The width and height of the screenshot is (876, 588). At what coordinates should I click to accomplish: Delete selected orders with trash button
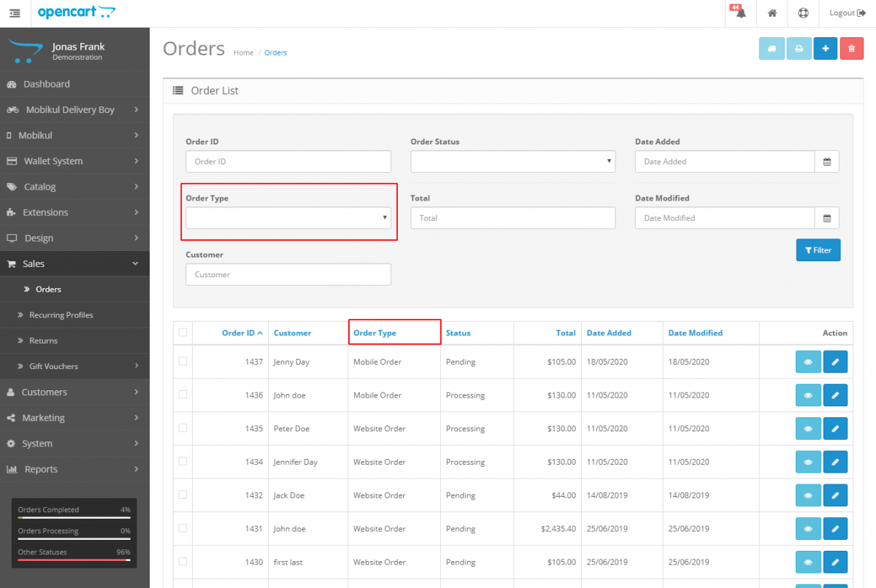click(x=851, y=48)
